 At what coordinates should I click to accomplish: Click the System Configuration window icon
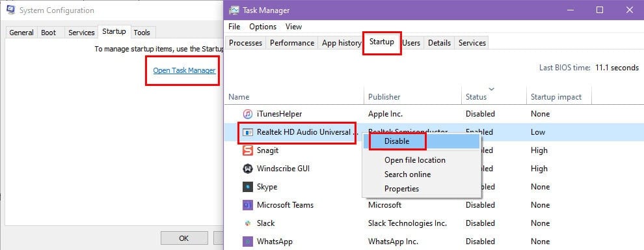tap(11, 10)
